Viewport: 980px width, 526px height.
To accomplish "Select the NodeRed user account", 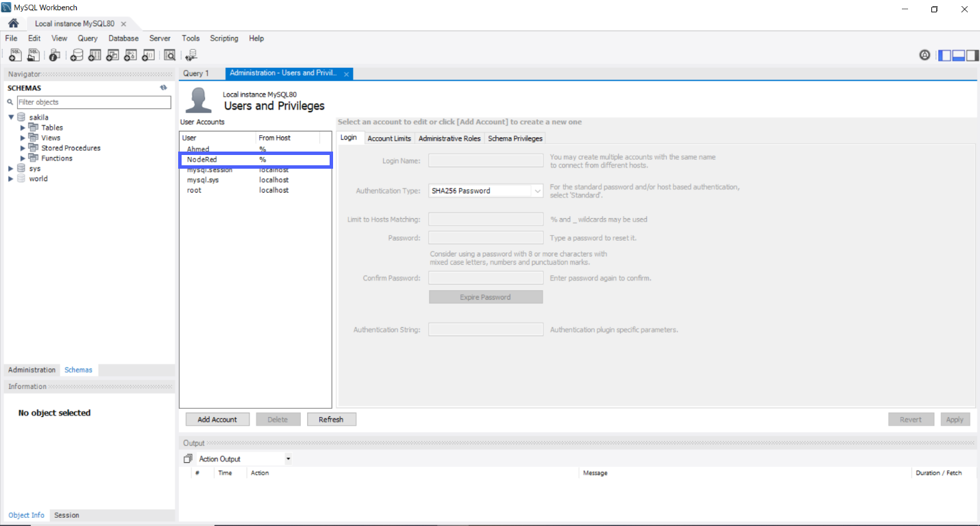I will (255, 160).
